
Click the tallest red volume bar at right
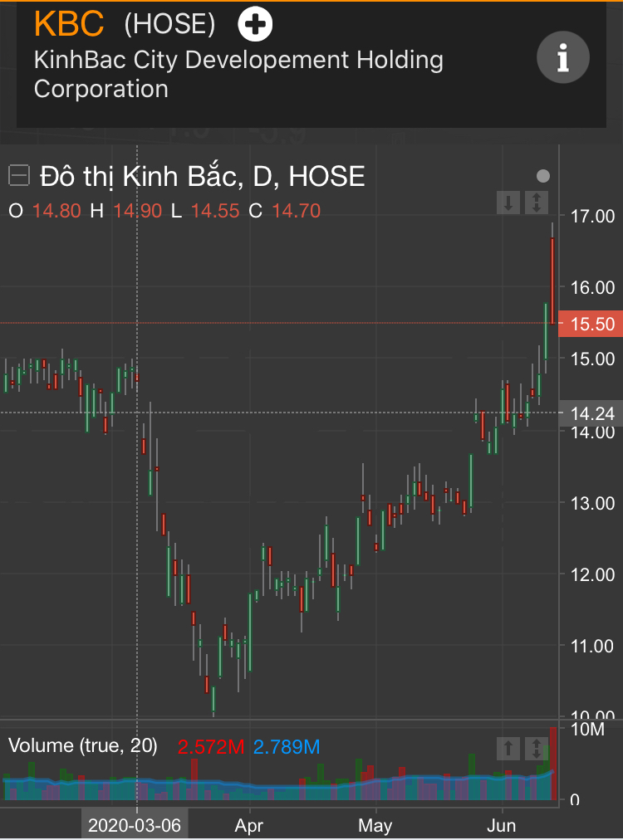[553, 764]
